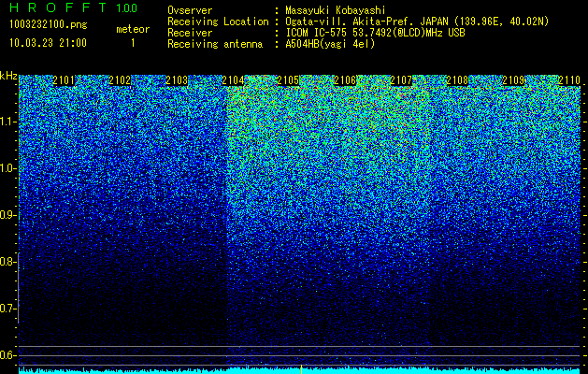Click the meteor count label
The width and height of the screenshot is (588, 374).
click(133, 29)
